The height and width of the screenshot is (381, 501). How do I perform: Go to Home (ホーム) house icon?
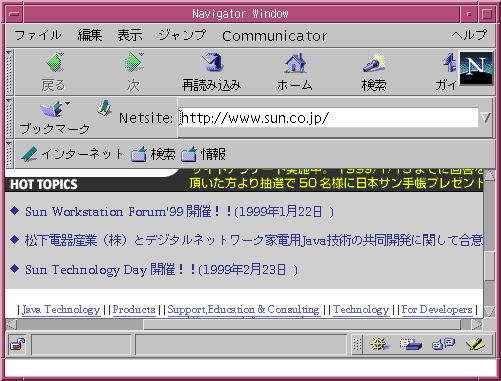point(295,63)
